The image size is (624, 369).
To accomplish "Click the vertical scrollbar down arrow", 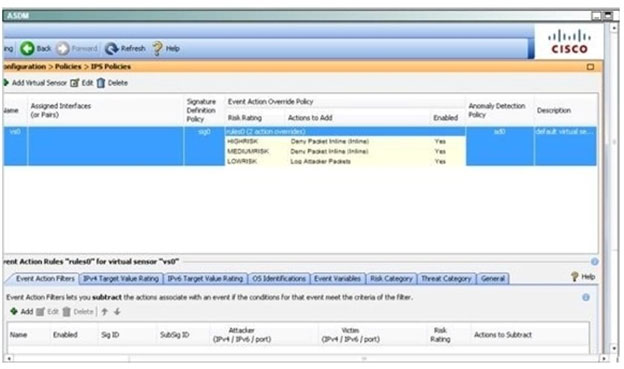I will [614, 348].
